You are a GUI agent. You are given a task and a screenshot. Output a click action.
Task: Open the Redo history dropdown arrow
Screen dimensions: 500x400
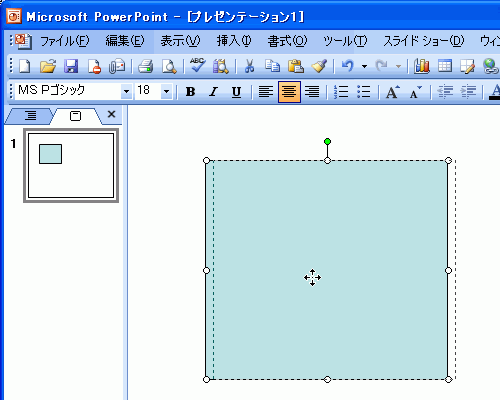pyautogui.click(x=398, y=66)
